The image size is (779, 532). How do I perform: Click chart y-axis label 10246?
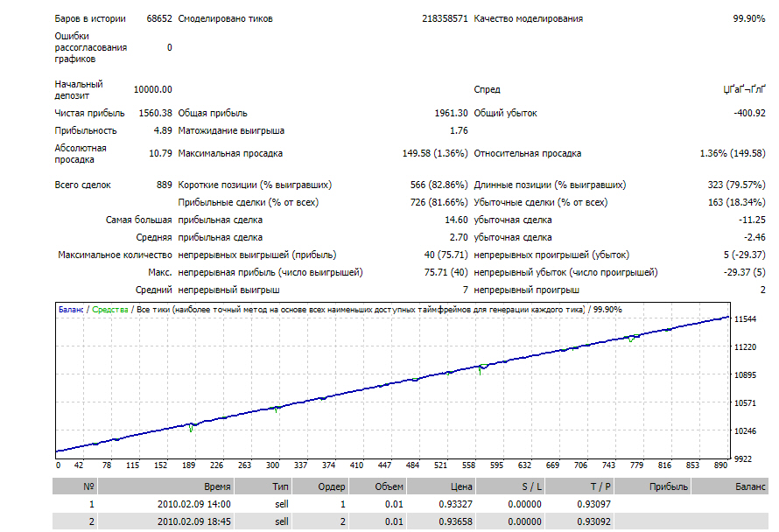click(x=745, y=431)
